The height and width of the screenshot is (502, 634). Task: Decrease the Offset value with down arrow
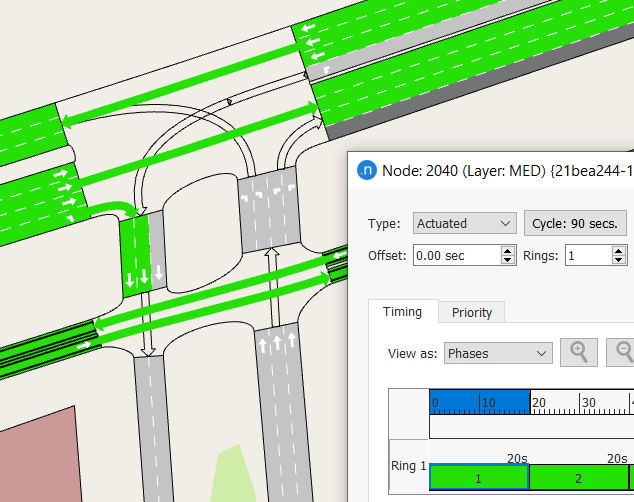[507, 260]
